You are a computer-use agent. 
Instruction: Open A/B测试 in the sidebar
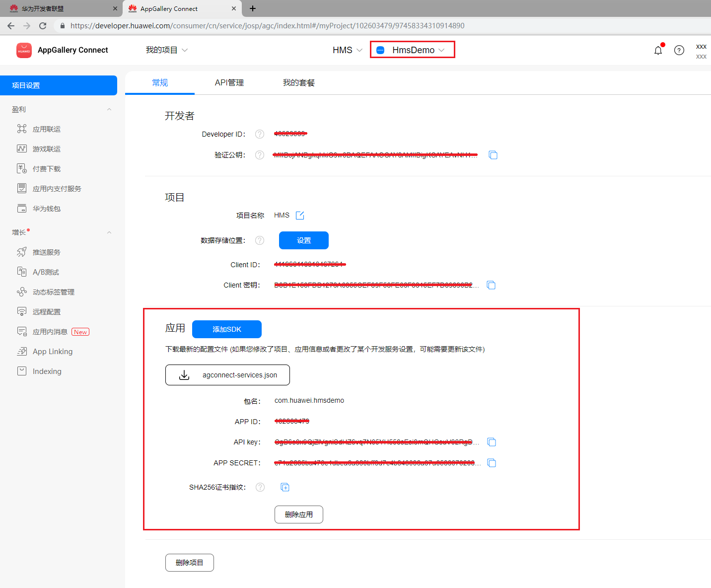pos(46,272)
